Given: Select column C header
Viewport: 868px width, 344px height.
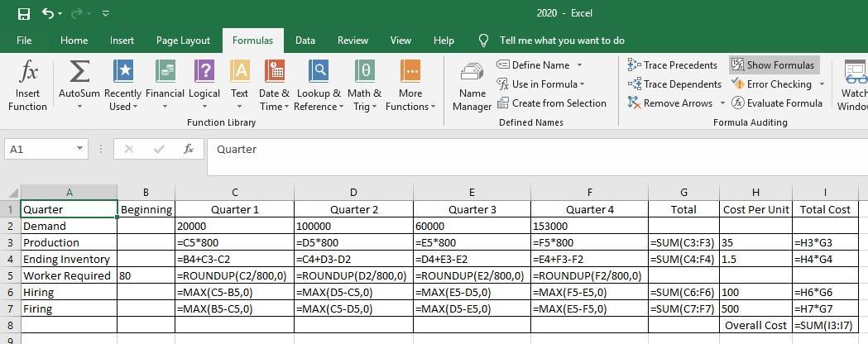Looking at the screenshot, I should (235, 193).
